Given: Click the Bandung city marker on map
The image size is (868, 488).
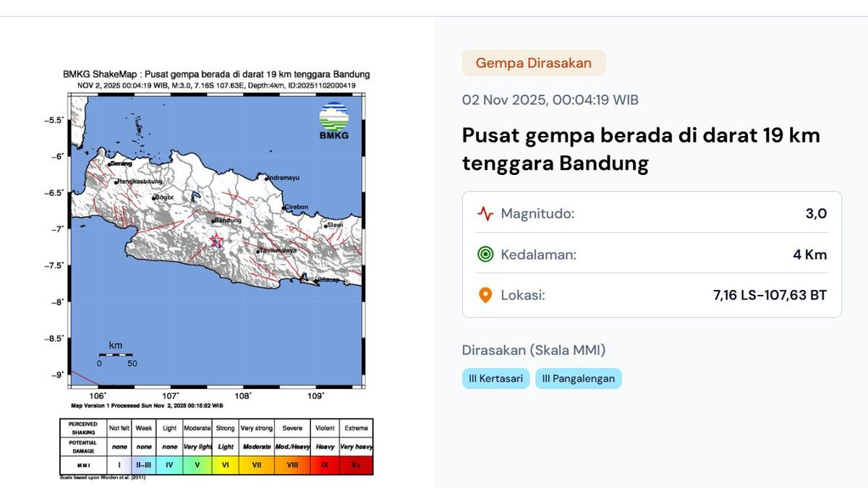Looking at the screenshot, I should click(213, 221).
